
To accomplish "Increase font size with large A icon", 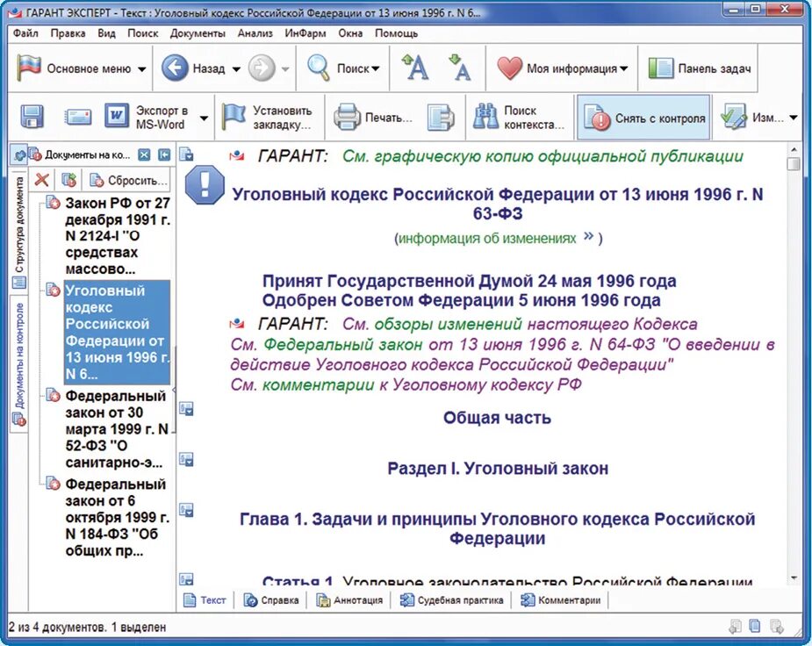I will (415, 68).
